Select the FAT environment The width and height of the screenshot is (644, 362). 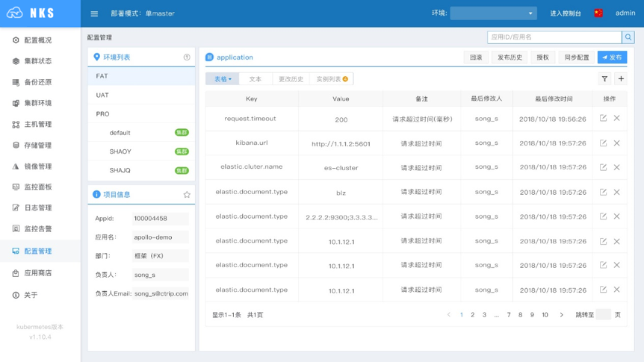(141, 76)
